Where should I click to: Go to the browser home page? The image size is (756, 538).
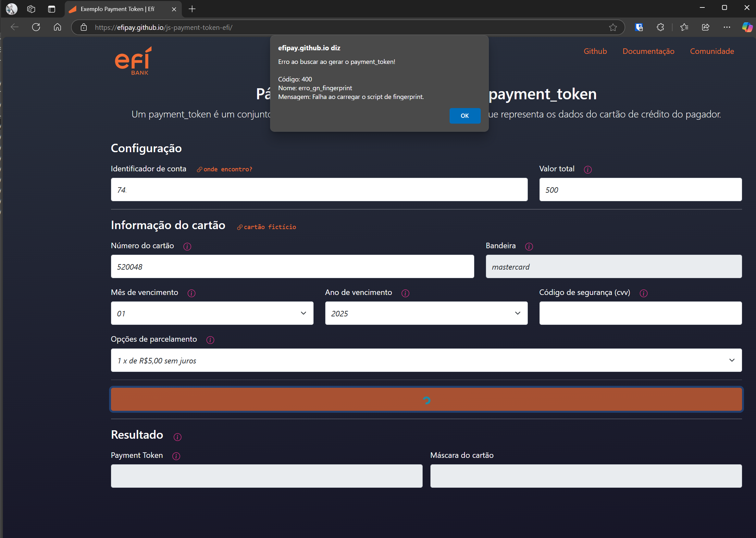tap(57, 27)
